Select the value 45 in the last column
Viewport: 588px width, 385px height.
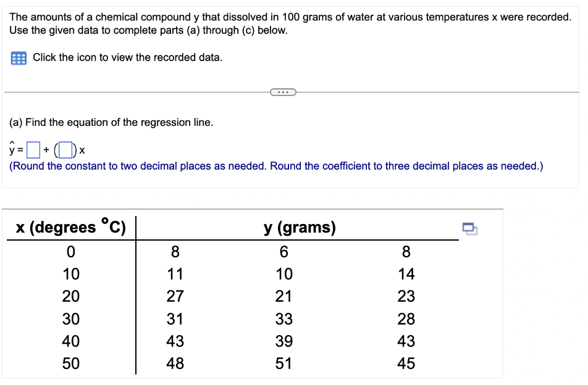click(x=406, y=363)
